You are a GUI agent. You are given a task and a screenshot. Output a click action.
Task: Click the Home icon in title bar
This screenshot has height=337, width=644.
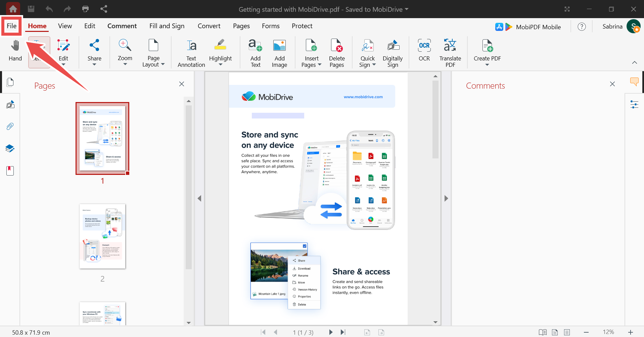click(x=13, y=9)
